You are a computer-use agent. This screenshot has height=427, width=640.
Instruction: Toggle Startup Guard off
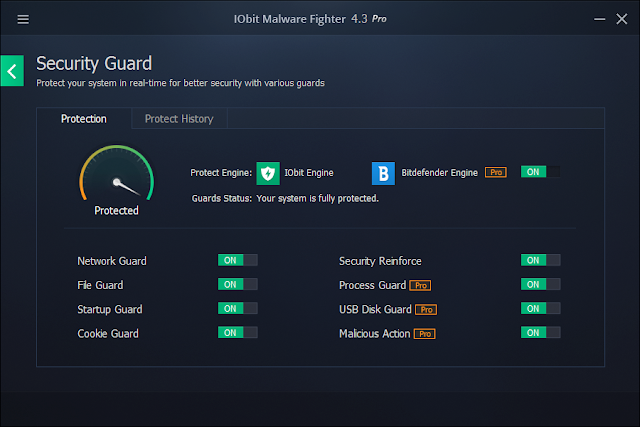[x=238, y=309]
